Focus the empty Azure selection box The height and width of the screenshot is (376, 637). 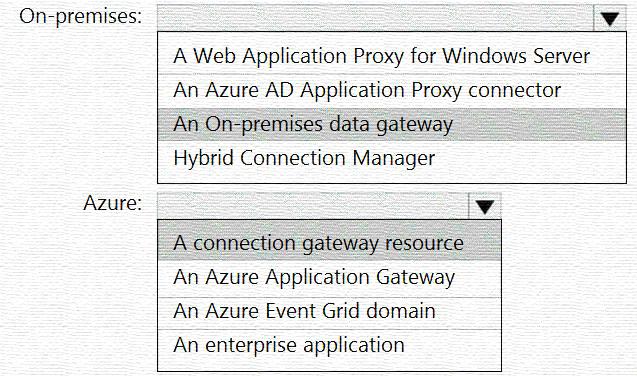(312, 206)
